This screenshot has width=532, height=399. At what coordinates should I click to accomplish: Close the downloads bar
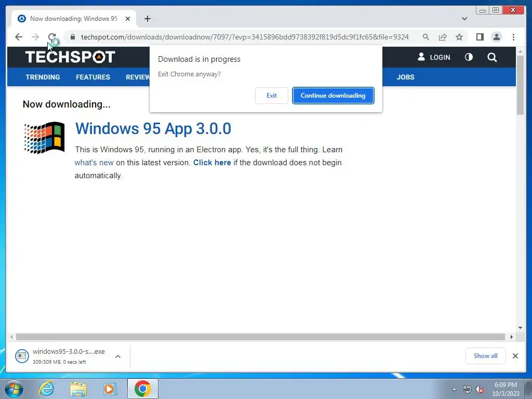tap(515, 355)
